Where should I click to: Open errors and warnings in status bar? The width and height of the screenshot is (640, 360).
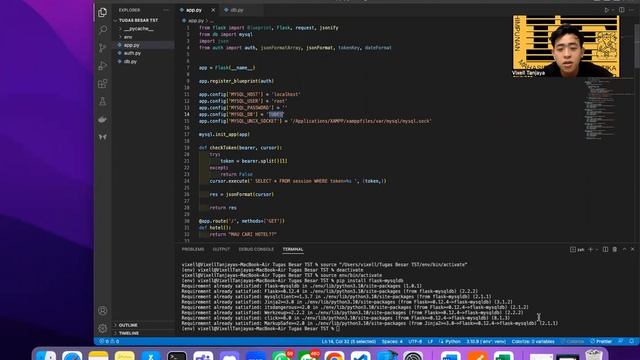pos(109,341)
